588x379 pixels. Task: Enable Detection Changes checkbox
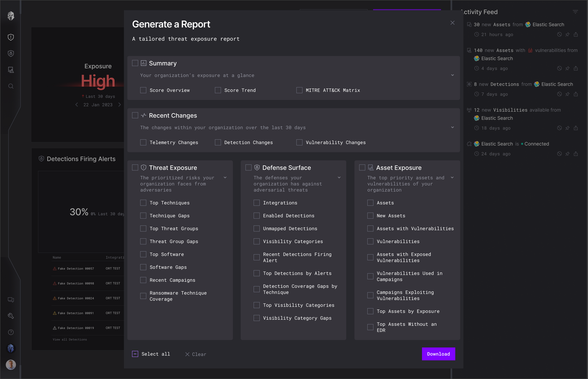point(218,142)
